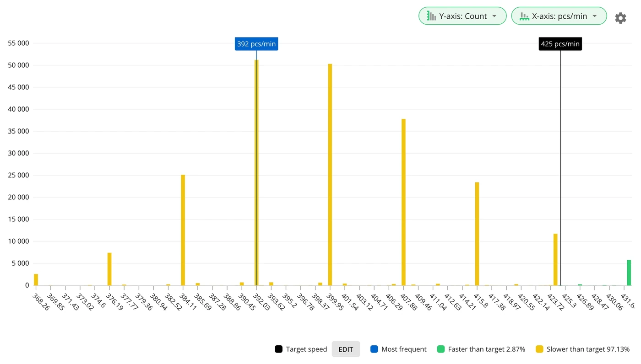Click the yellow bar at 368.26

[x=36, y=280]
